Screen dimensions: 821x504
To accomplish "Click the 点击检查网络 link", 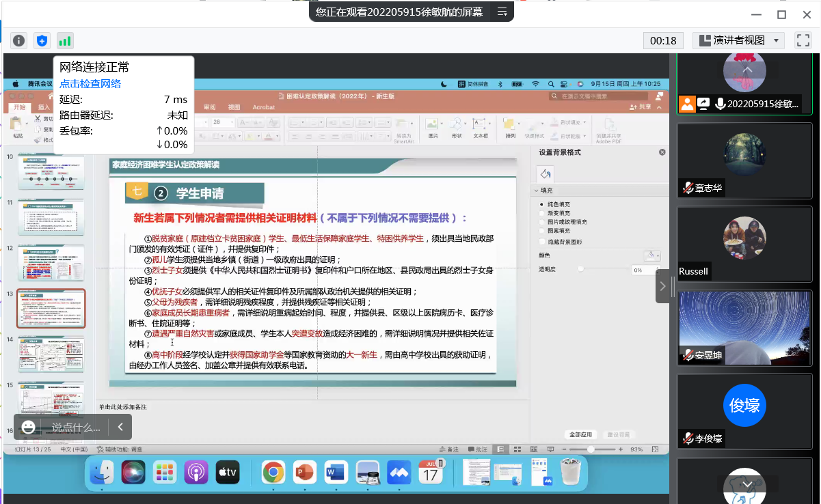I will [x=90, y=83].
